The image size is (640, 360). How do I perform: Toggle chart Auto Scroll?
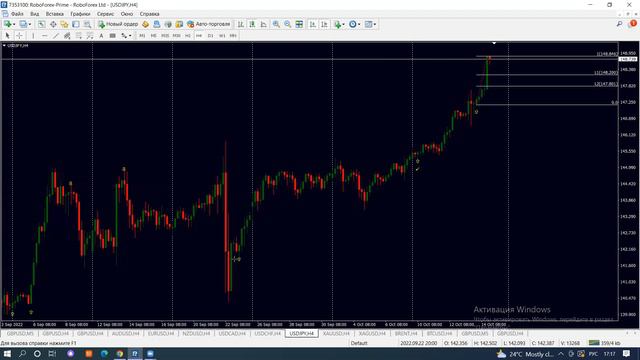(313, 24)
